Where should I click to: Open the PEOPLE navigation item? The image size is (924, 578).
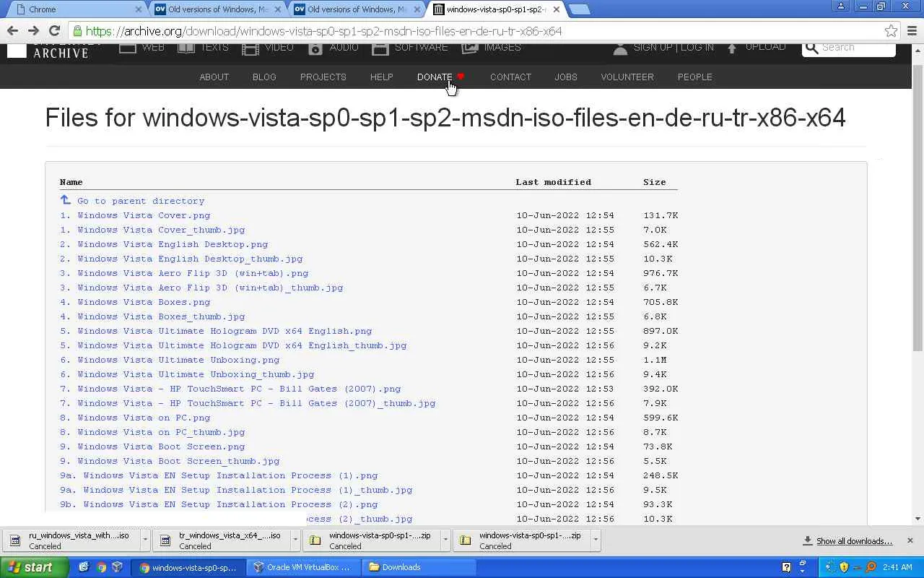(694, 77)
